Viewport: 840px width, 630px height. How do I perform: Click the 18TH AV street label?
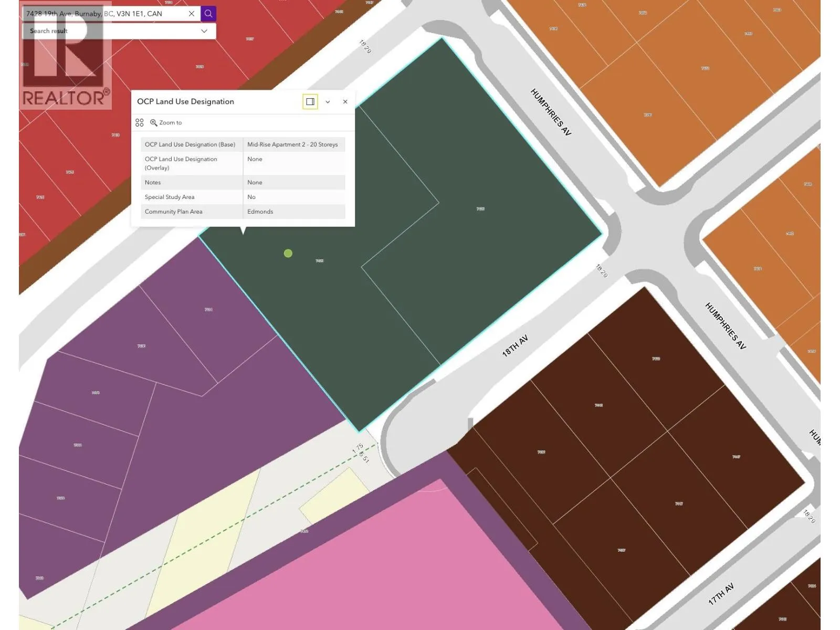click(514, 346)
